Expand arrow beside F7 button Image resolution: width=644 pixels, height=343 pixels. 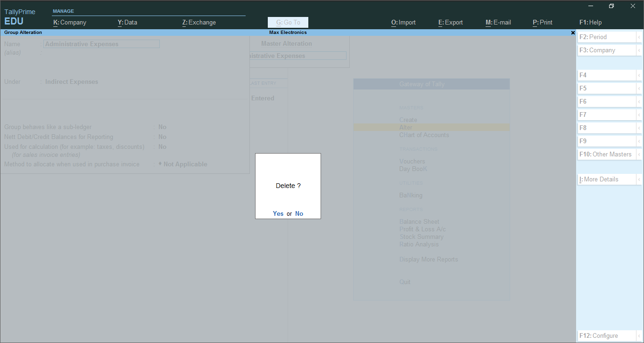[x=639, y=114]
